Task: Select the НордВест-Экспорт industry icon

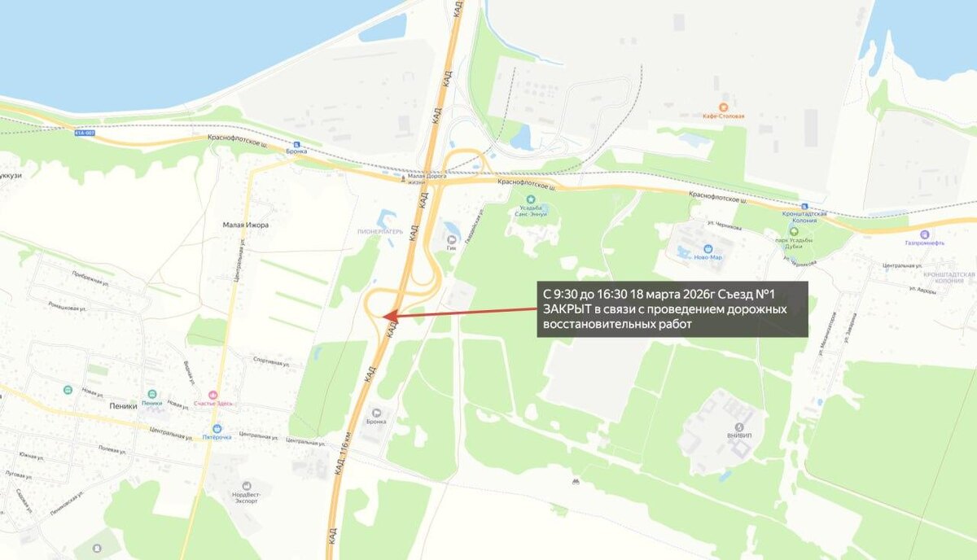Action: click(246, 486)
